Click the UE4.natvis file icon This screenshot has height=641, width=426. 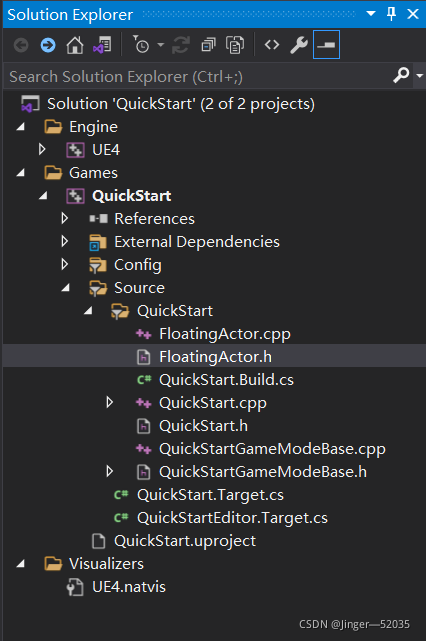point(75,587)
